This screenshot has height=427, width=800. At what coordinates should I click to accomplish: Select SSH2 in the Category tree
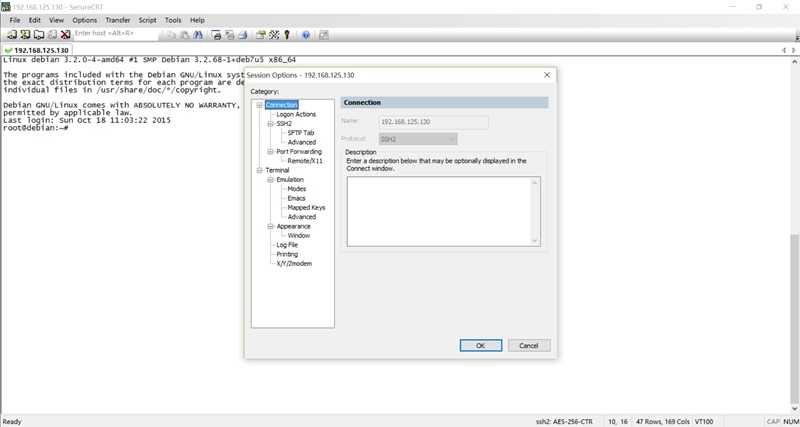click(284, 123)
